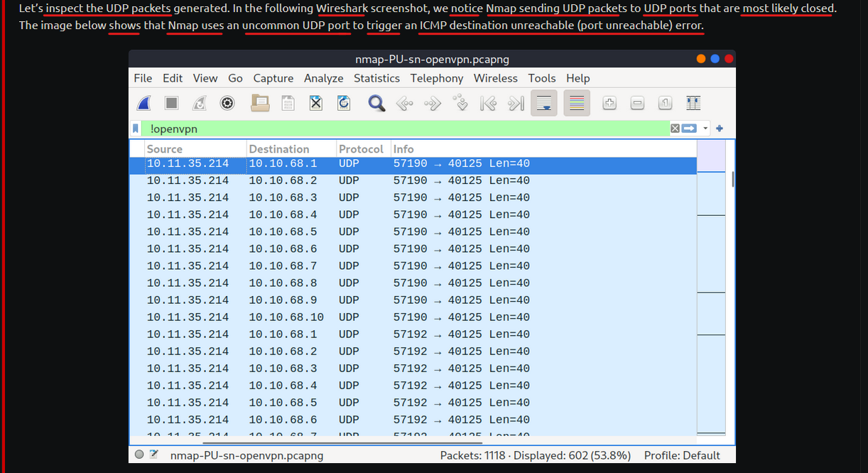Go to a specified packet

[460, 104]
